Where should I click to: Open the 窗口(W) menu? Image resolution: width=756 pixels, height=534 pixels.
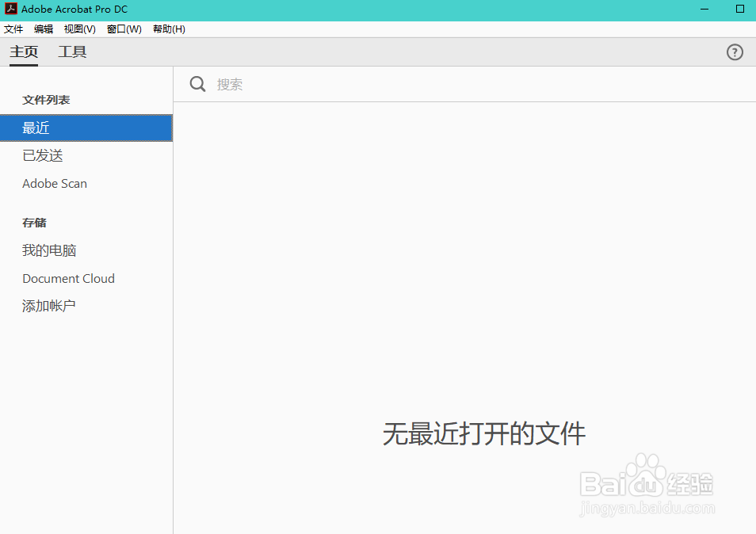click(124, 29)
